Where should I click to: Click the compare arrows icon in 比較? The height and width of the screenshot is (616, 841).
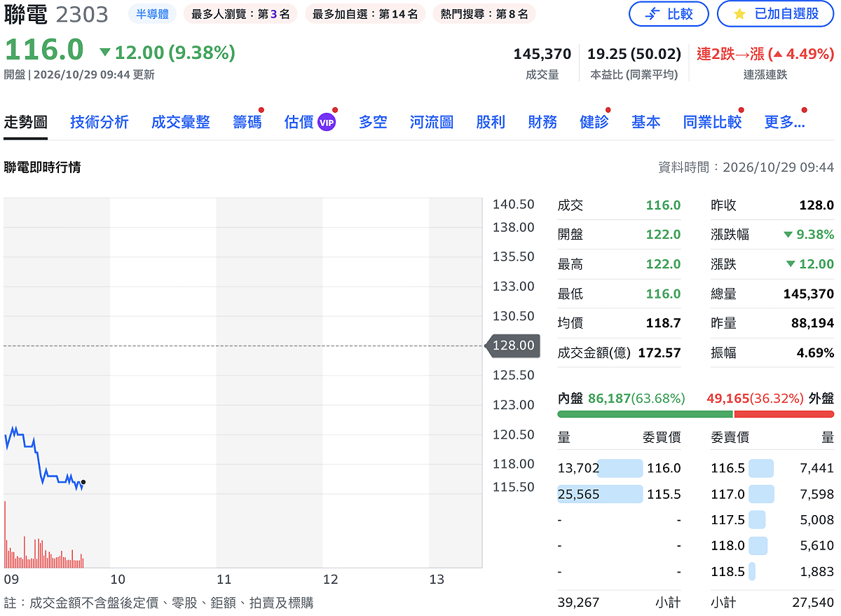coord(652,14)
